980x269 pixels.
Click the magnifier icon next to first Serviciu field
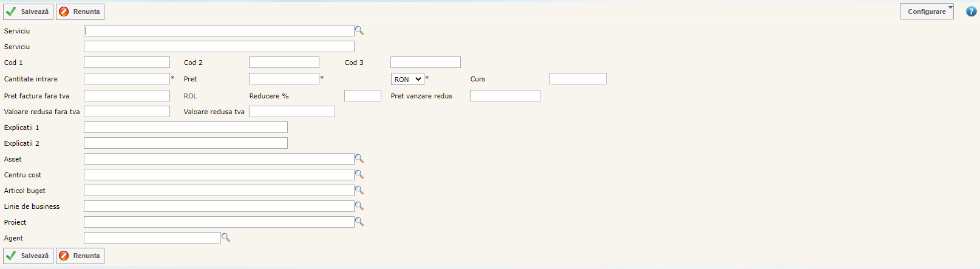tap(359, 30)
